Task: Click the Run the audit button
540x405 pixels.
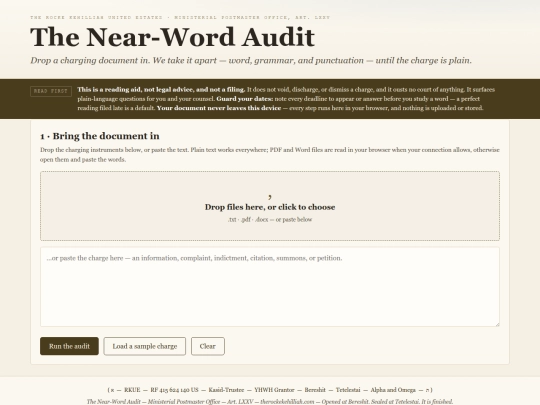Action: click(x=69, y=346)
